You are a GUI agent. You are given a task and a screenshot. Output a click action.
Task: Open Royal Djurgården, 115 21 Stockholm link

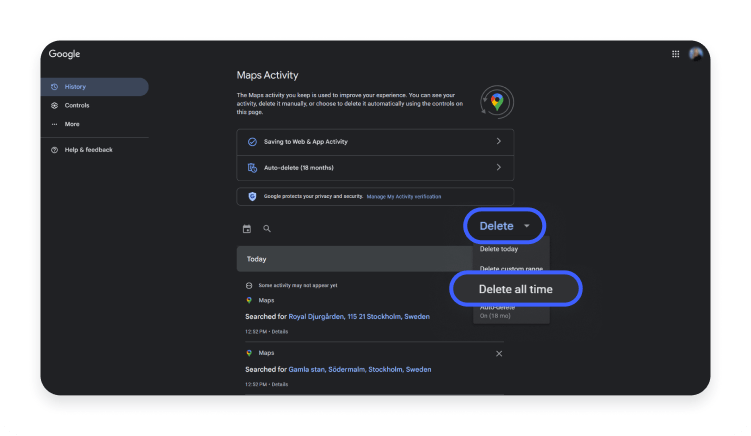359,317
